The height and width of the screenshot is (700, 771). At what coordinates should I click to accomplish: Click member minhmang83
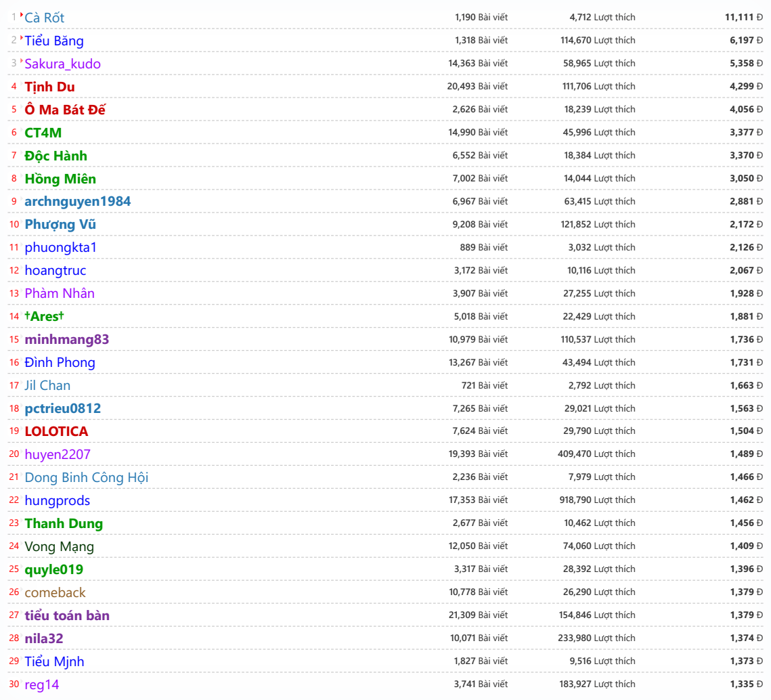click(x=66, y=339)
